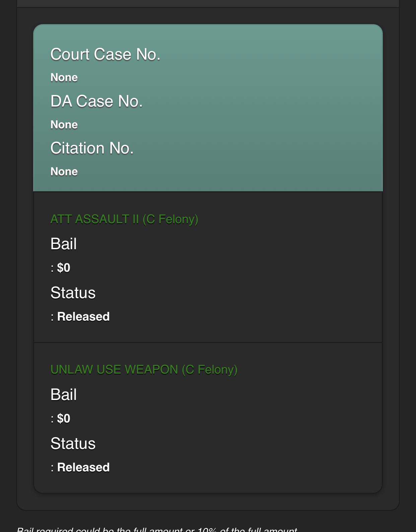This screenshot has height=532, width=416.
Task: Click the Bail label under UNLAW USE WEAPON
Action: (63, 395)
